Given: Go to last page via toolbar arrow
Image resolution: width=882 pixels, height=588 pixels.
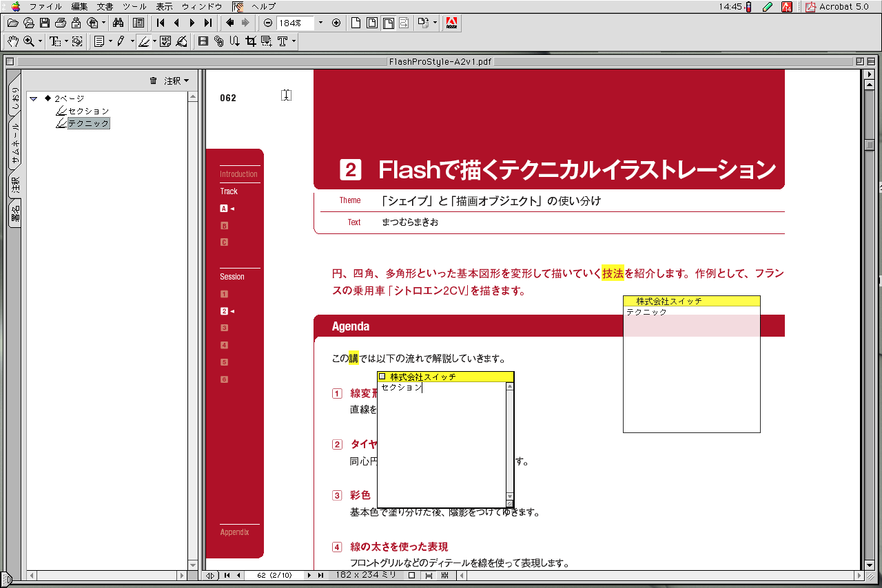Looking at the screenshot, I should [208, 23].
